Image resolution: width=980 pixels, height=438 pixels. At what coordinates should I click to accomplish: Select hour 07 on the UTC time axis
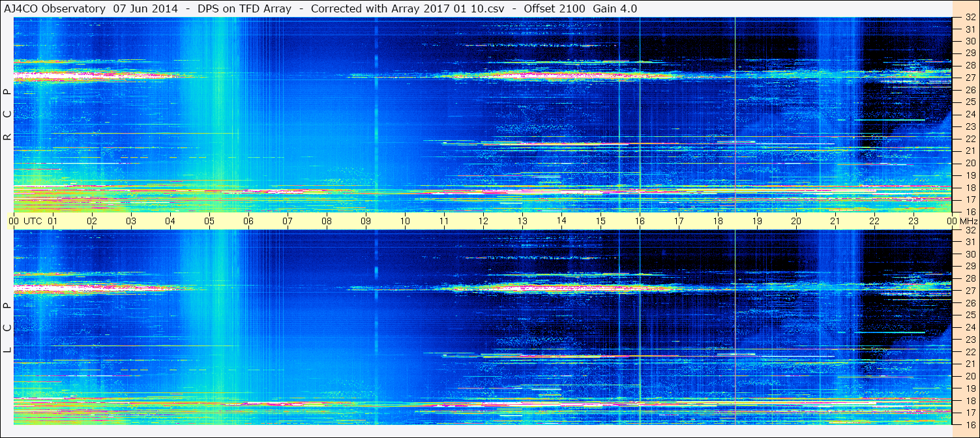click(x=288, y=221)
